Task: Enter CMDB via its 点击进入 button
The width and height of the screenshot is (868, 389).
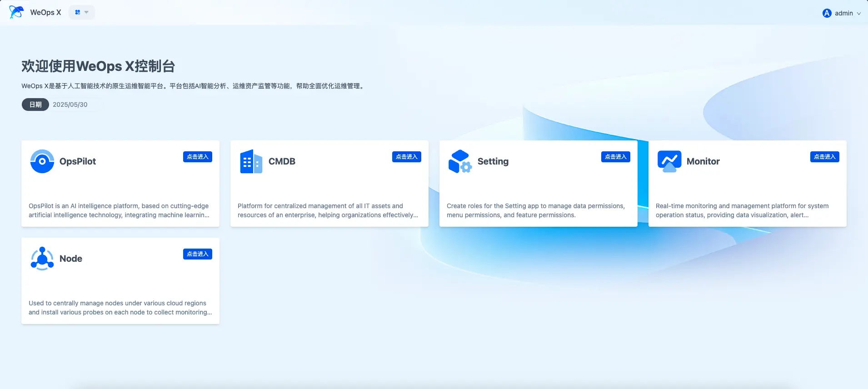Action: point(407,157)
